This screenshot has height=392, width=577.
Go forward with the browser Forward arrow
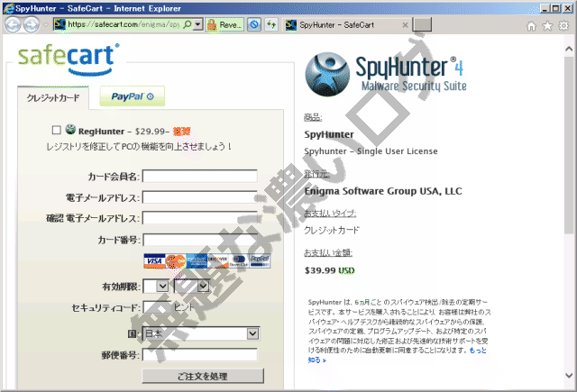[31, 25]
